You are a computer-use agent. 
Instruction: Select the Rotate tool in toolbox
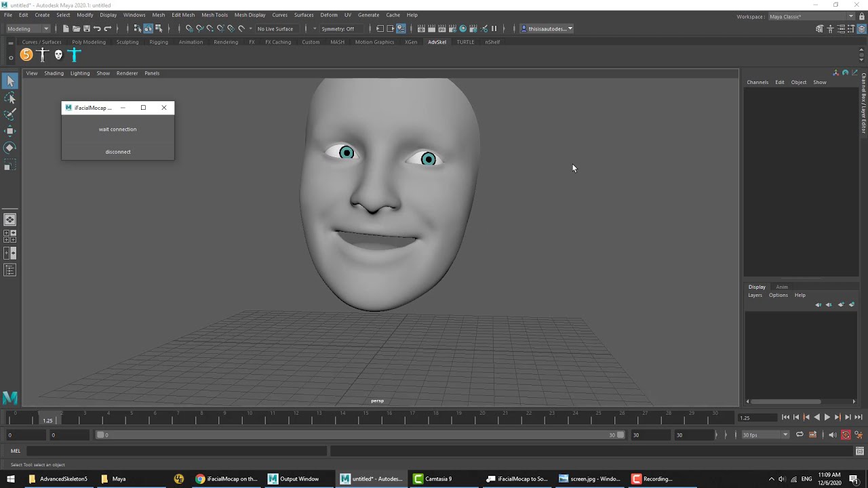point(10,147)
